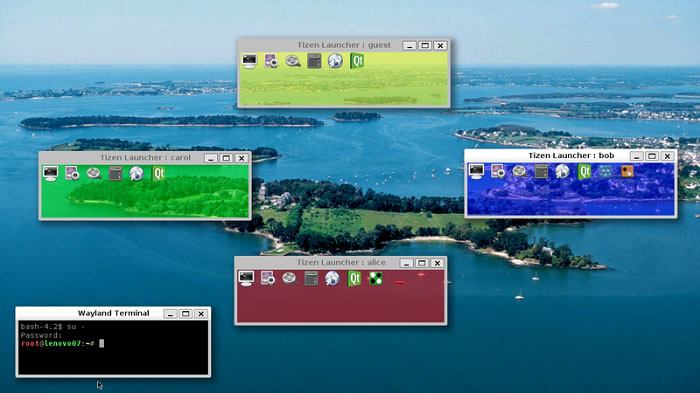Launch the blue dotted grid icon in bob launcher
Screen dimensions: 700x393
pos(605,171)
